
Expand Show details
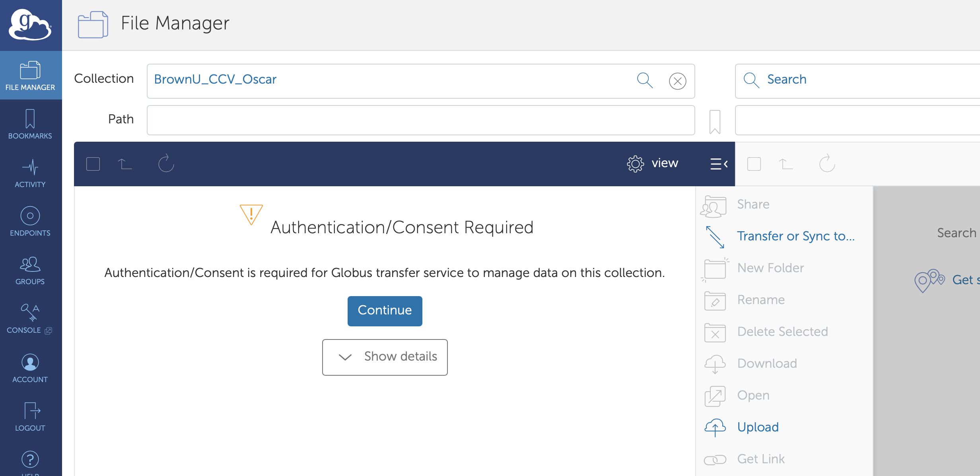[385, 357]
